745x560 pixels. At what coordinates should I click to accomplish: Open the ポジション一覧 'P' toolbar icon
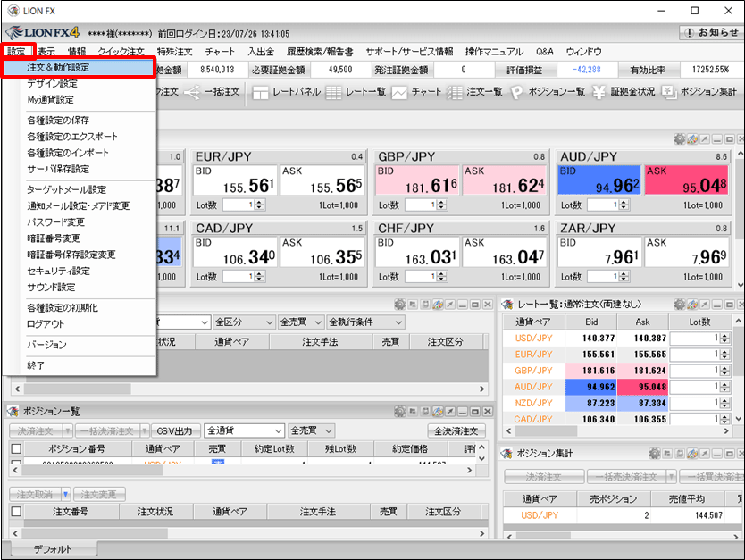516,92
